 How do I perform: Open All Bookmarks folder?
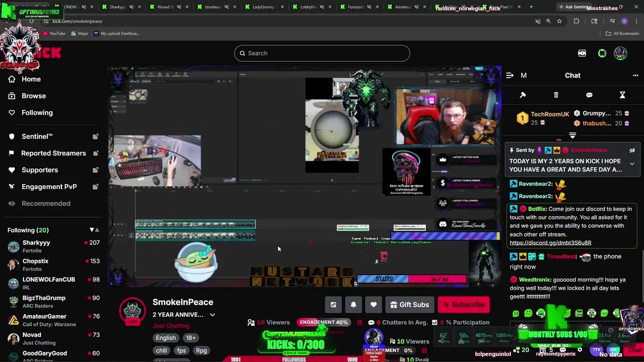[622, 34]
